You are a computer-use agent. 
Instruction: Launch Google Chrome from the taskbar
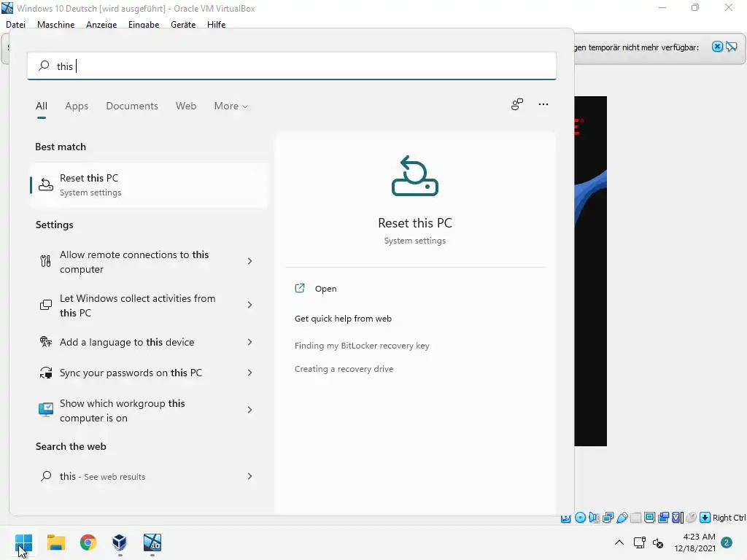click(x=88, y=542)
